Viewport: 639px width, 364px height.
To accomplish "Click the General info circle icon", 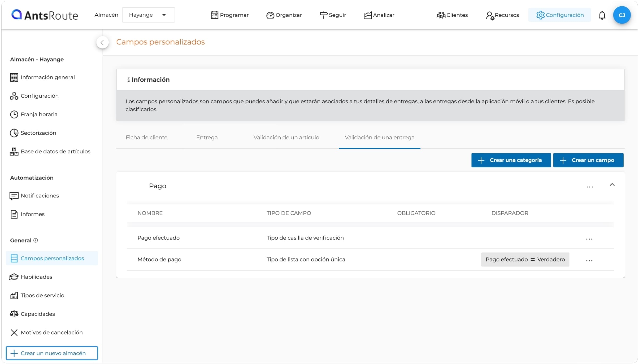I will click(x=36, y=240).
